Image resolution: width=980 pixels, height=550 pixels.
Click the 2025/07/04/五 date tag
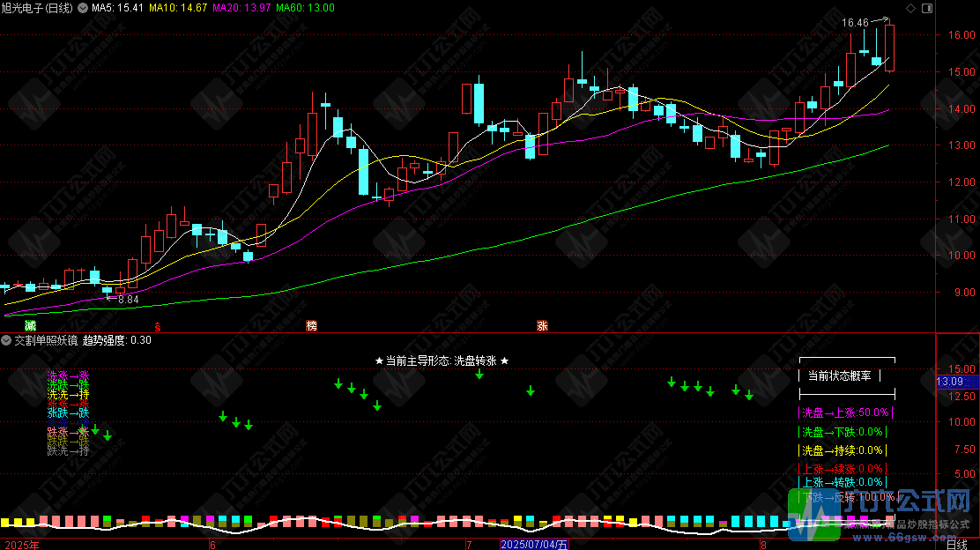[534, 545]
